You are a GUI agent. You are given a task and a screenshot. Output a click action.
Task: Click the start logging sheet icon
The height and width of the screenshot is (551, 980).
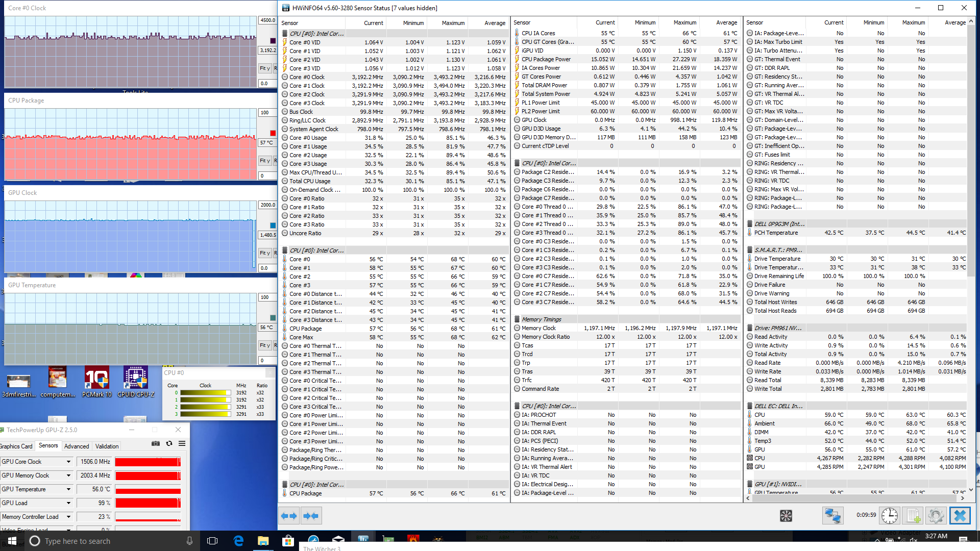click(x=913, y=516)
